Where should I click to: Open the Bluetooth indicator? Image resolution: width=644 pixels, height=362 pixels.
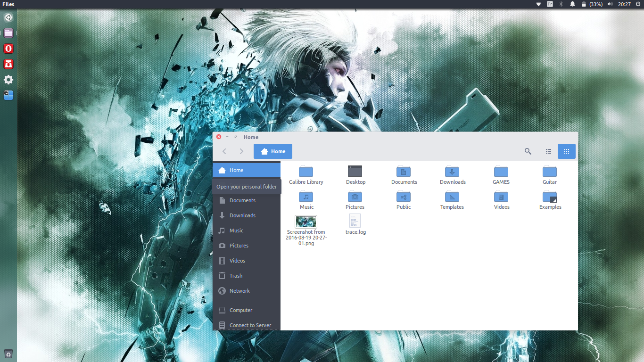point(561,4)
